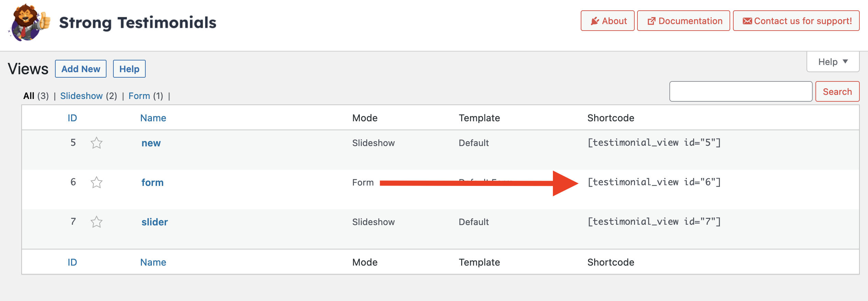Star the slider view row
Image resolution: width=868 pixels, height=301 pixels.
(97, 222)
